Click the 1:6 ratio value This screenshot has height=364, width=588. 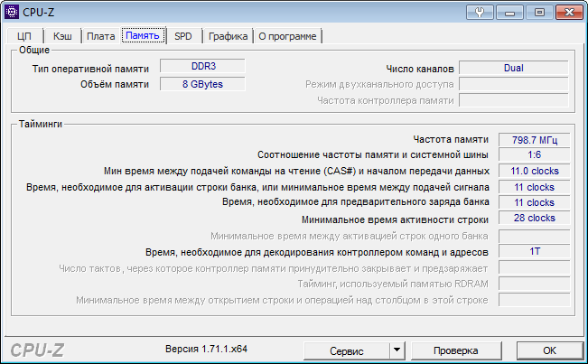click(x=535, y=154)
